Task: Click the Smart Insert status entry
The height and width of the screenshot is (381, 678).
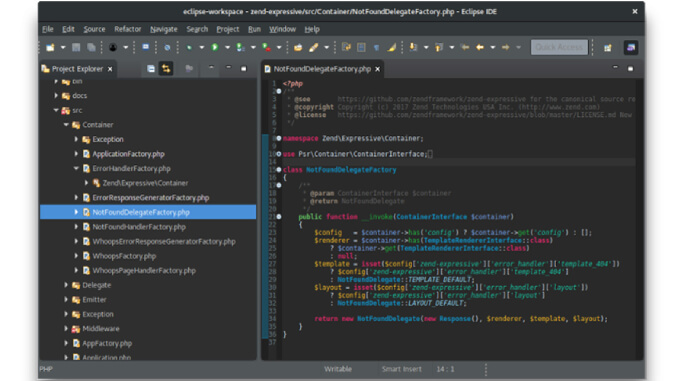Action: click(x=401, y=369)
